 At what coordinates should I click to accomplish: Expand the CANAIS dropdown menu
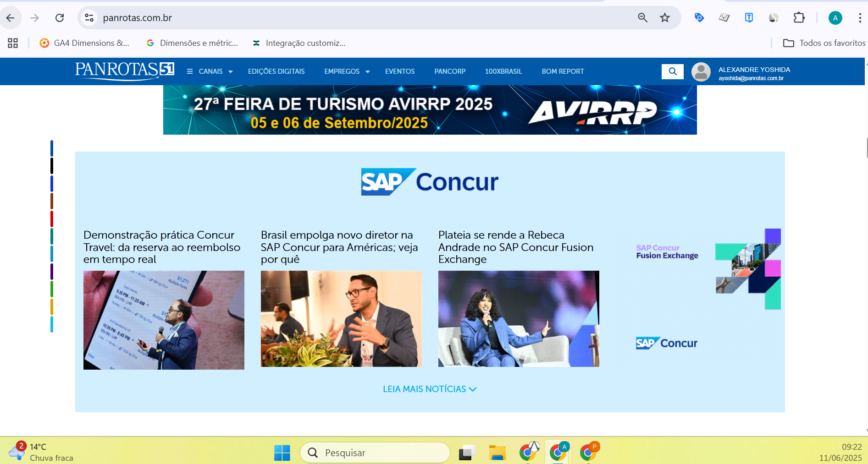click(210, 71)
